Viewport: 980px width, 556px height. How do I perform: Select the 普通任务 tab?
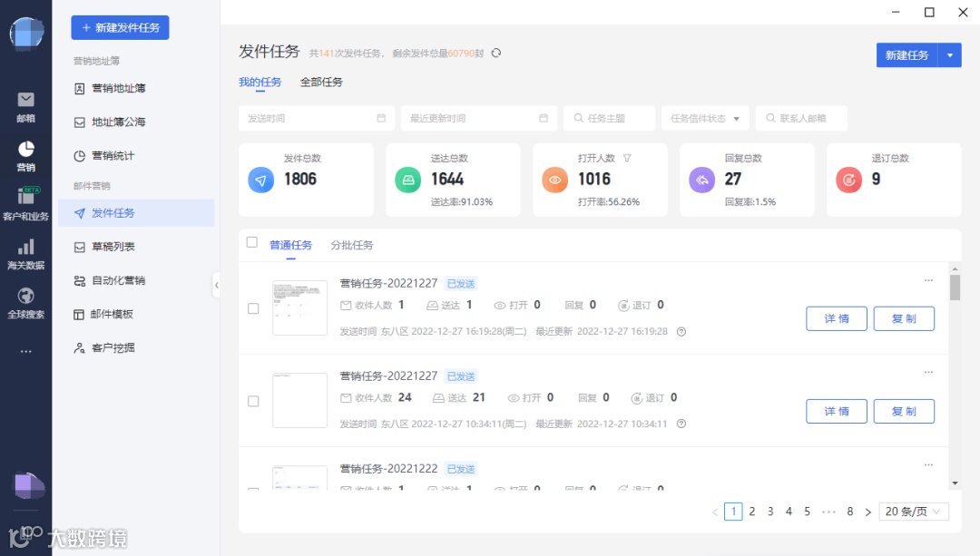pos(290,245)
